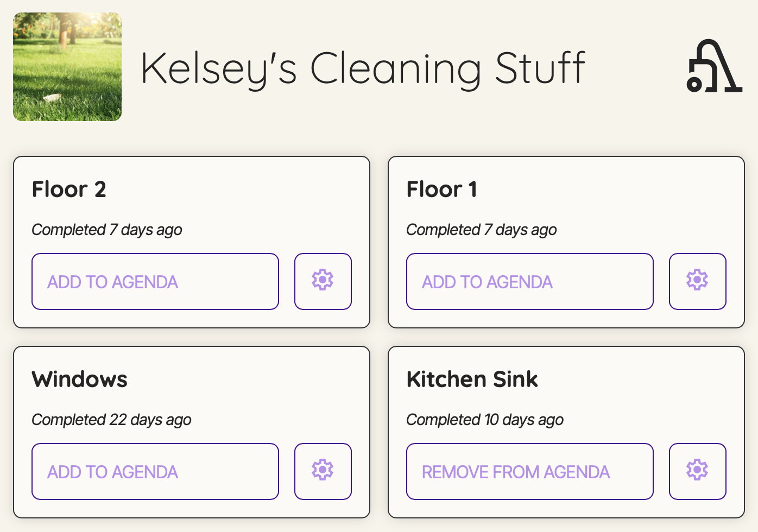Click the Completed 10 days ago text
This screenshot has height=532, width=758.
(x=485, y=420)
